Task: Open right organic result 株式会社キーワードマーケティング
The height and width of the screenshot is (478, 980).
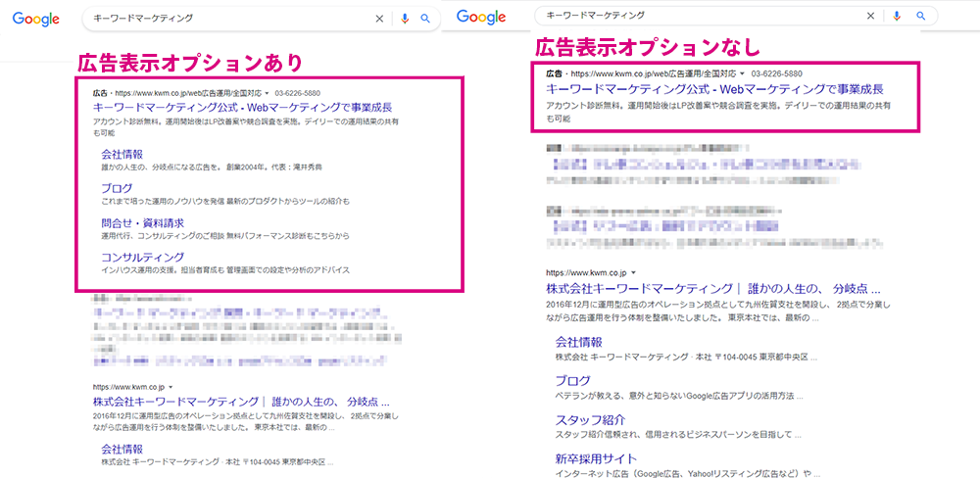Action: [x=713, y=290]
